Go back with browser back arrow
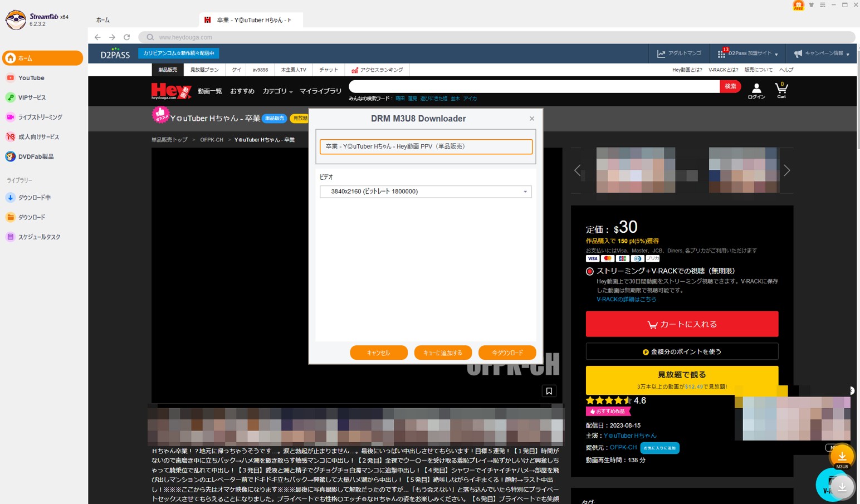 click(x=97, y=37)
